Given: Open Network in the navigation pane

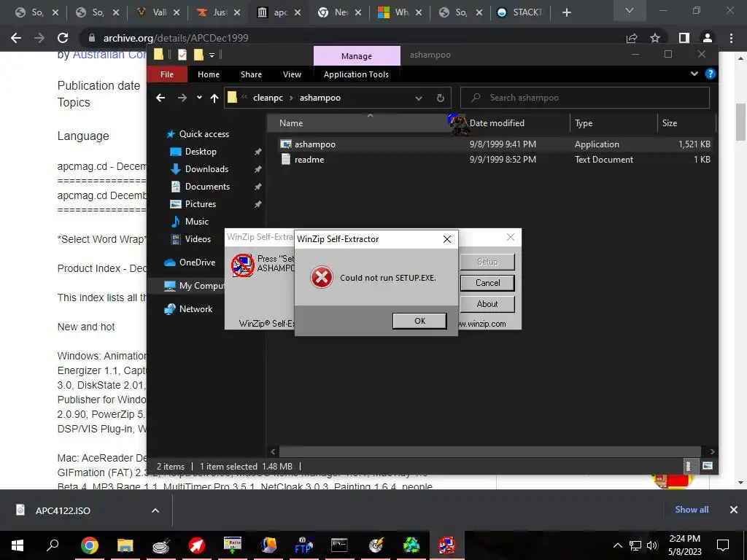Looking at the screenshot, I should click(x=196, y=309).
